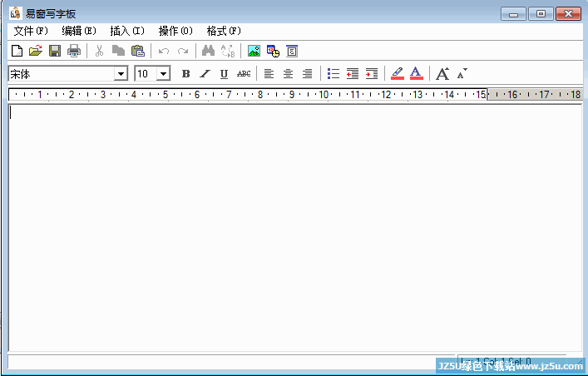Maximize the 易窗写字板 window
The height and width of the screenshot is (376, 588).
pyautogui.click(x=541, y=14)
